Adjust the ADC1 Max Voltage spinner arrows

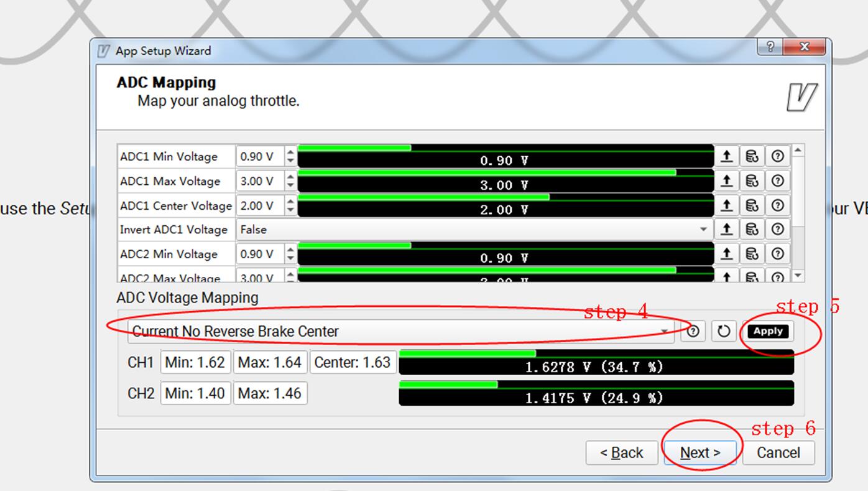[290, 181]
